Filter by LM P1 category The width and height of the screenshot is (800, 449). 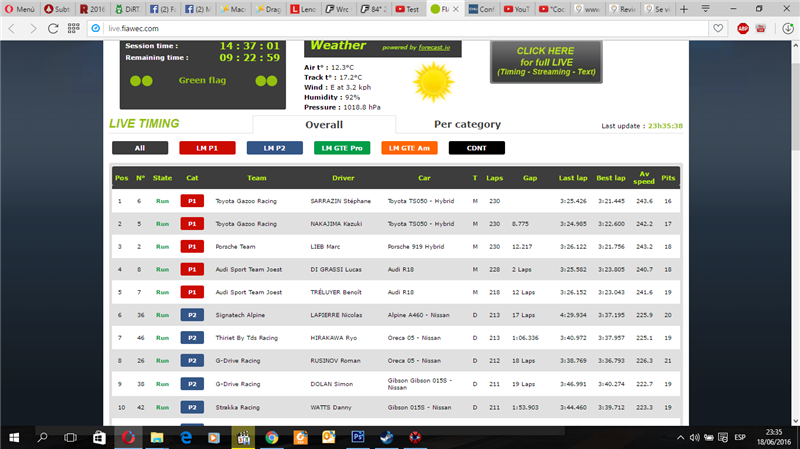pos(206,148)
